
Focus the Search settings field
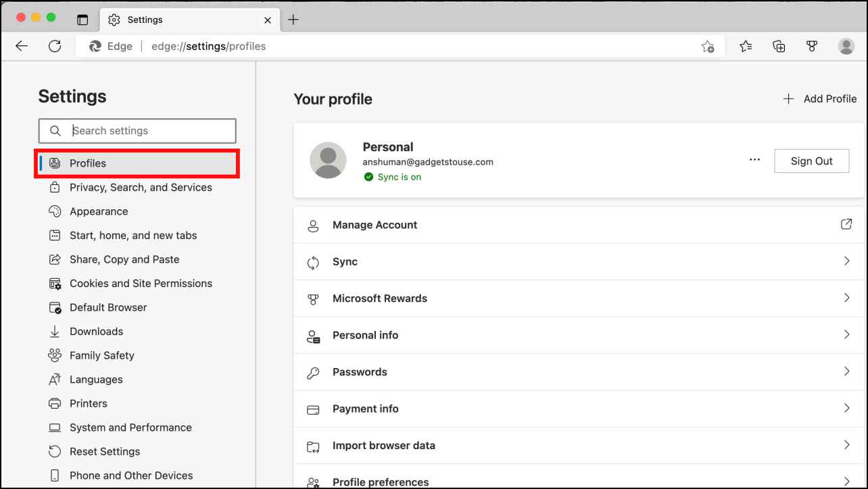coord(137,131)
